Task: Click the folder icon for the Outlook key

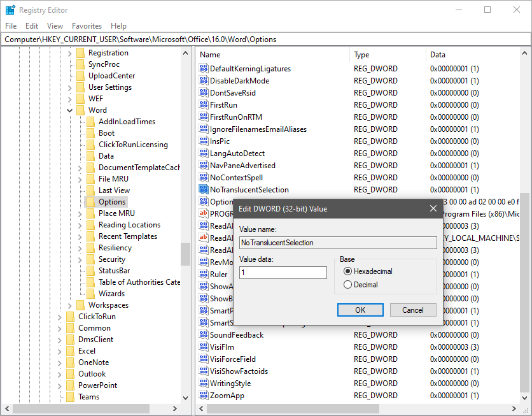Action: pyautogui.click(x=70, y=374)
